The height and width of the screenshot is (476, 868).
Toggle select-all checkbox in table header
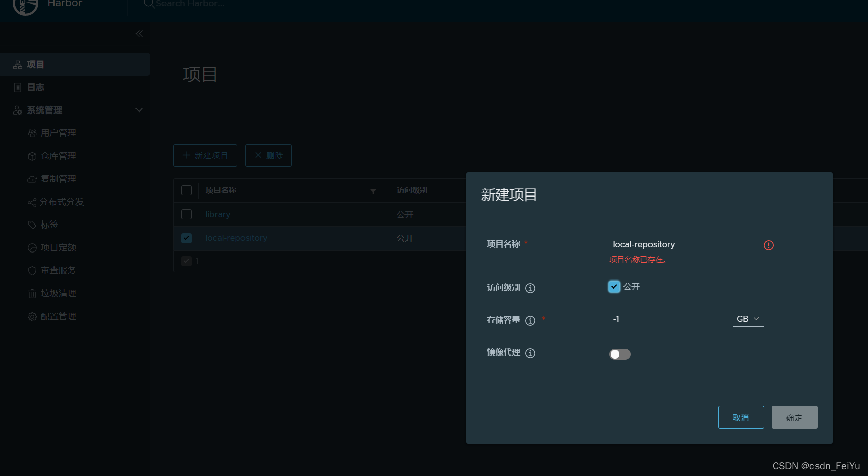coord(186,190)
